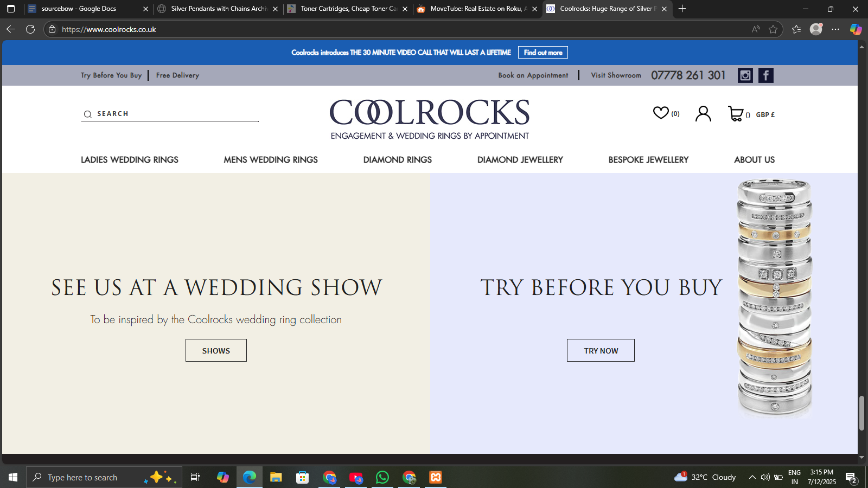Viewport: 868px width, 488px height.
Task: Open Bespoke Jewellery menu
Action: (x=648, y=160)
